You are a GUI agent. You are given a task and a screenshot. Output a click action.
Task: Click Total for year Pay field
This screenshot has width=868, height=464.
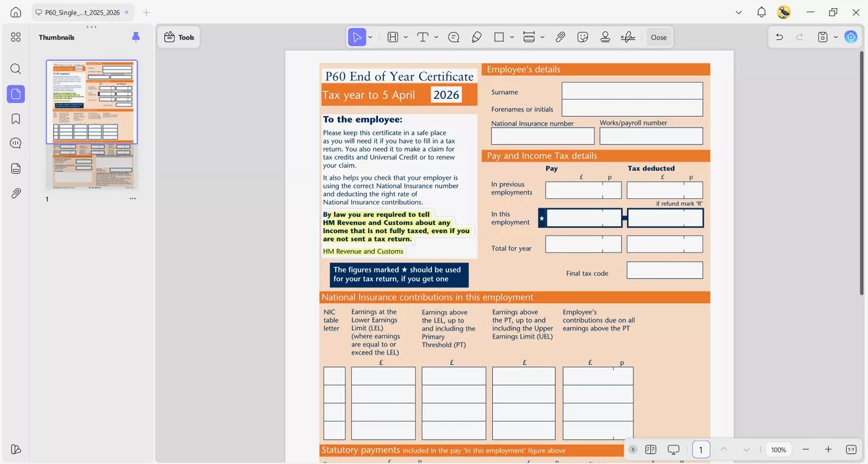[584, 244]
